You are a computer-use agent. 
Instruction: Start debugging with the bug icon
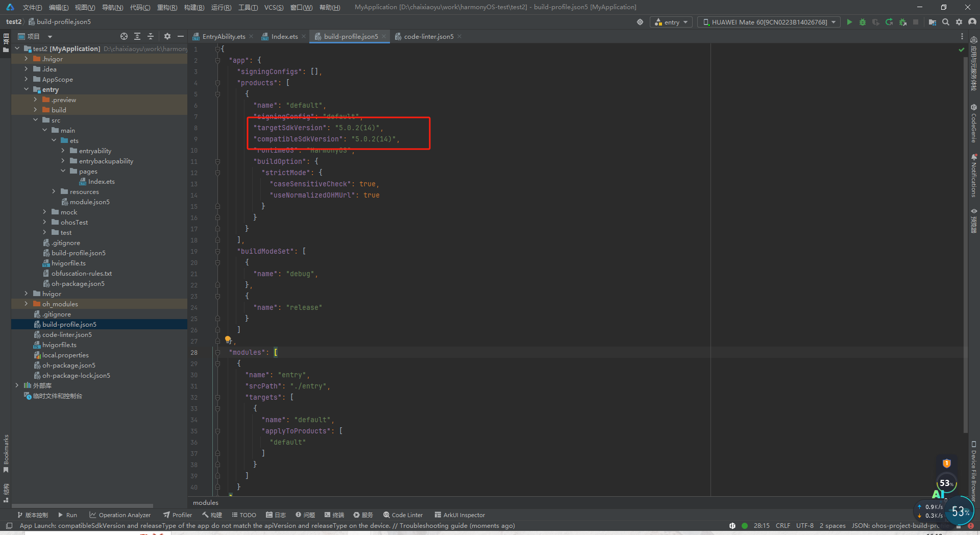tap(863, 22)
